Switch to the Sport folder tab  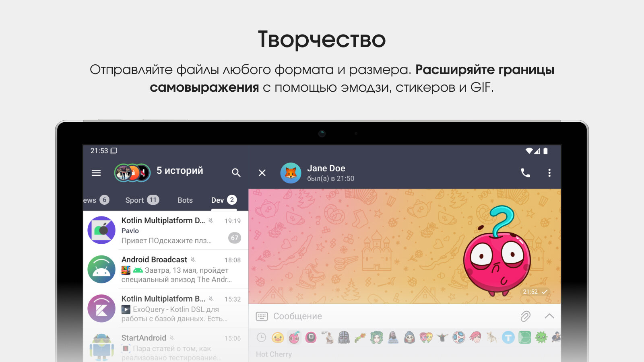142,200
